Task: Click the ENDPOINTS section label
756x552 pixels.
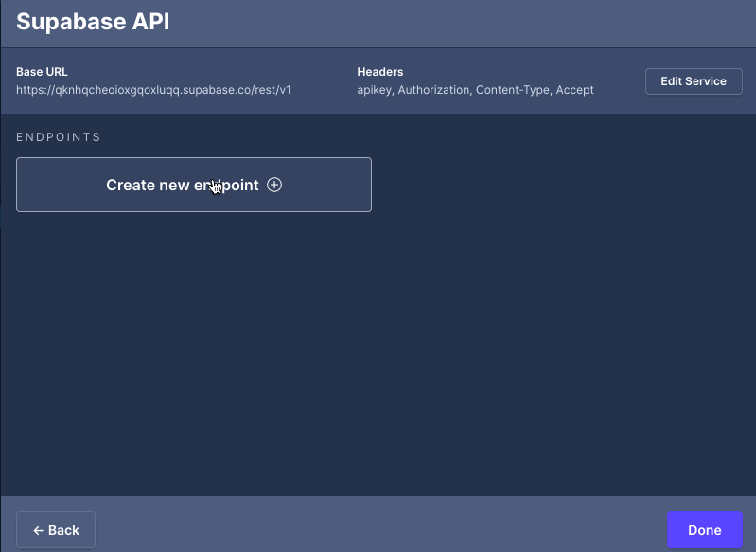Action: [x=59, y=137]
